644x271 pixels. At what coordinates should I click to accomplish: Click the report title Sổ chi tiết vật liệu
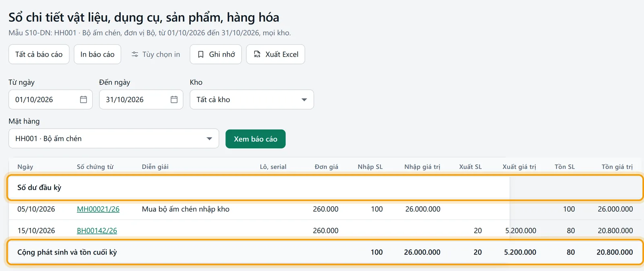[x=144, y=17]
